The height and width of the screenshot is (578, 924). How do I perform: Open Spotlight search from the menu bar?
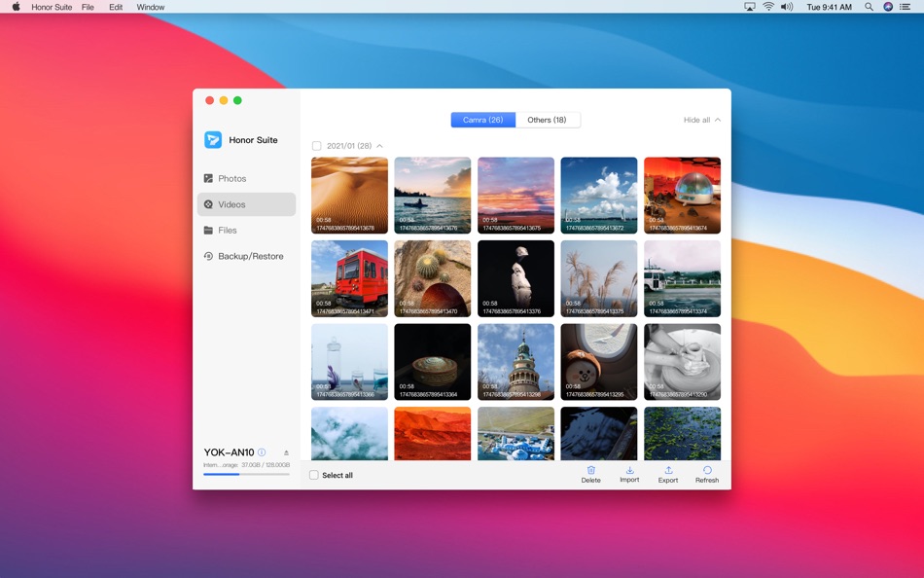pyautogui.click(x=868, y=7)
